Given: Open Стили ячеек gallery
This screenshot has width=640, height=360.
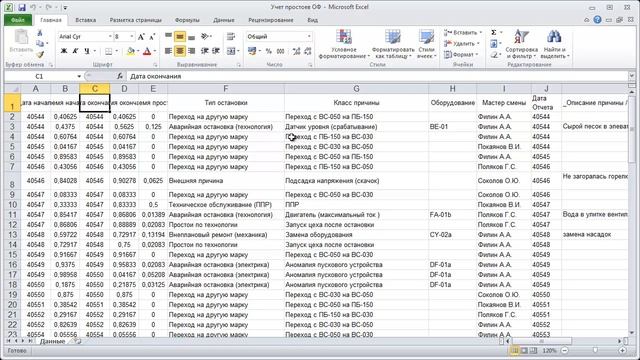Looking at the screenshot, I should point(426,44).
